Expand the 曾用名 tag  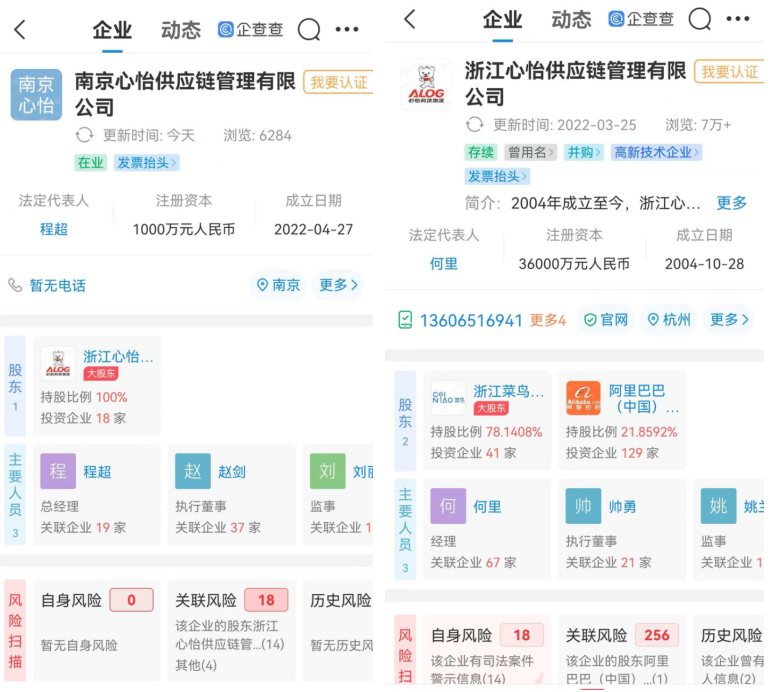(530, 152)
